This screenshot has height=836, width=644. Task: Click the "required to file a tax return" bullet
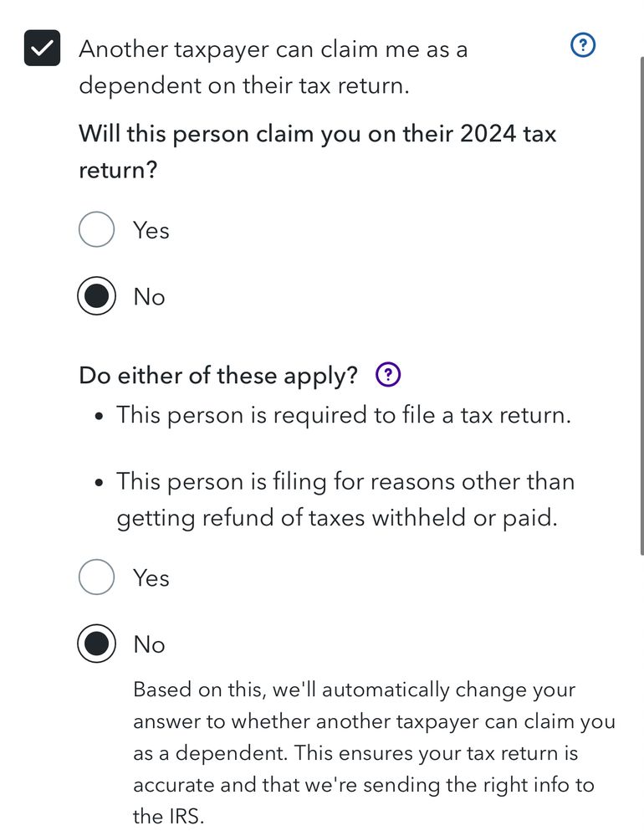point(343,415)
